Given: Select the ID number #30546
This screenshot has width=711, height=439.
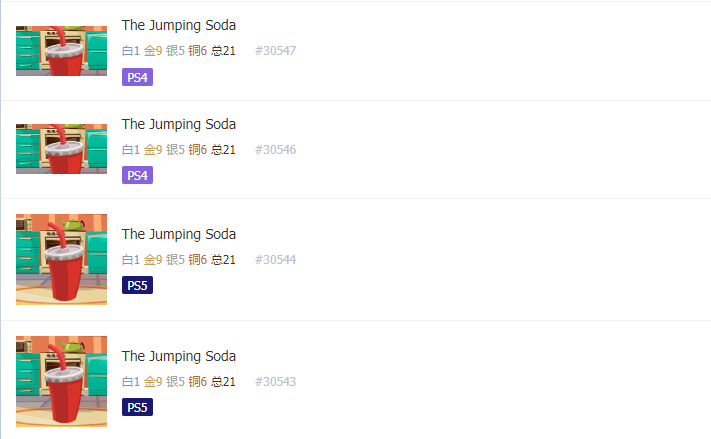Looking at the screenshot, I should coord(275,150).
